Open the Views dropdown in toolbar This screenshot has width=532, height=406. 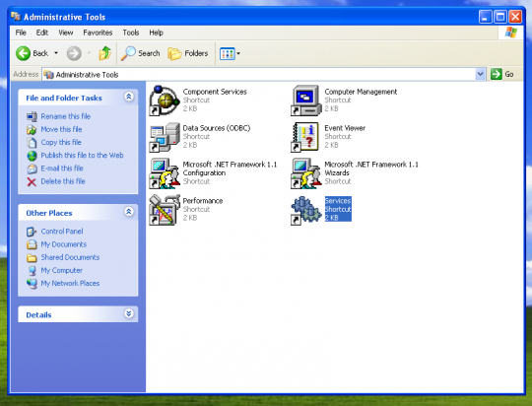click(230, 53)
